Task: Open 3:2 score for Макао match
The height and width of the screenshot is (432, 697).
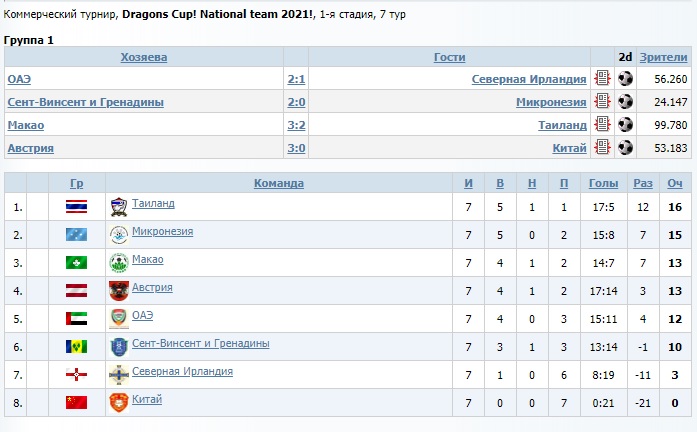Action: [x=296, y=125]
